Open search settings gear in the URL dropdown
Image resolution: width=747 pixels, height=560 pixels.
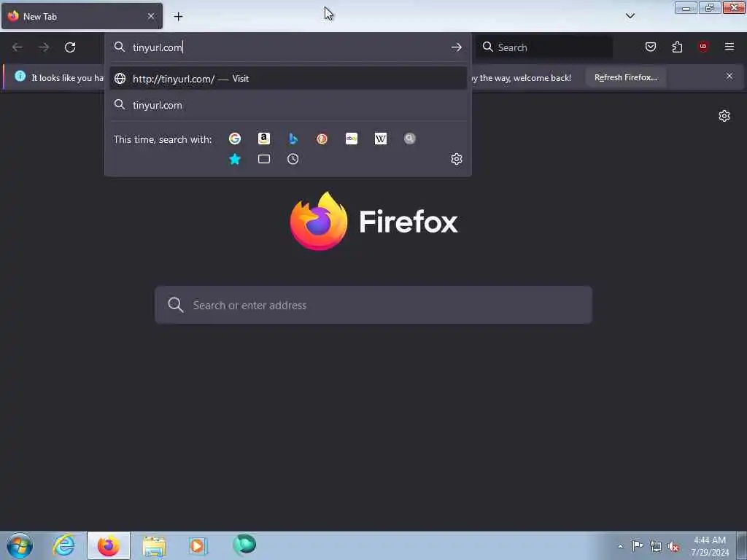tap(457, 159)
